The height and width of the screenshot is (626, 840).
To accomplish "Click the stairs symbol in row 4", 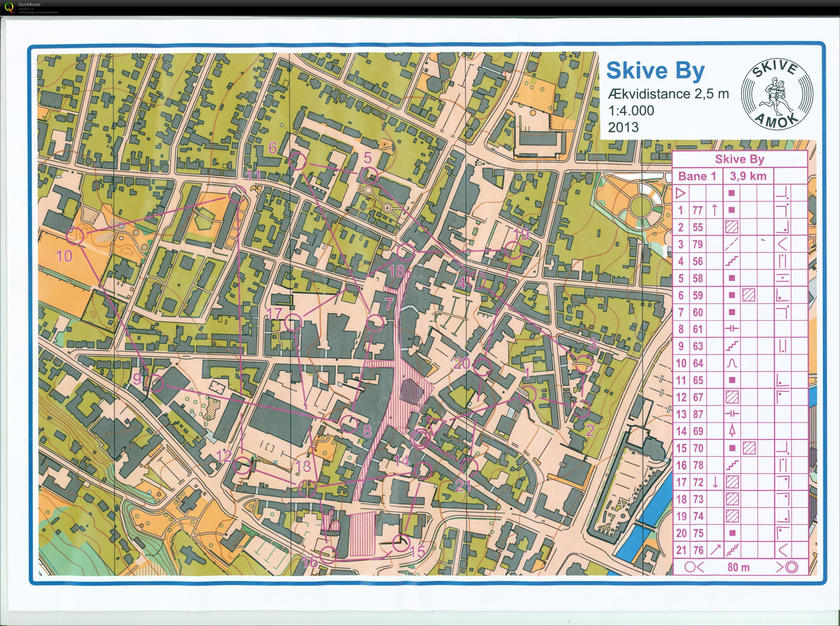I will click(732, 261).
